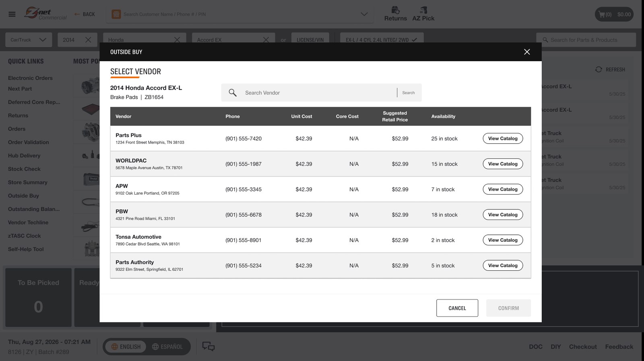Screen dimensions: 644x361
Task: View Catalog for Parts Plus
Action: pyautogui.click(x=503, y=139)
